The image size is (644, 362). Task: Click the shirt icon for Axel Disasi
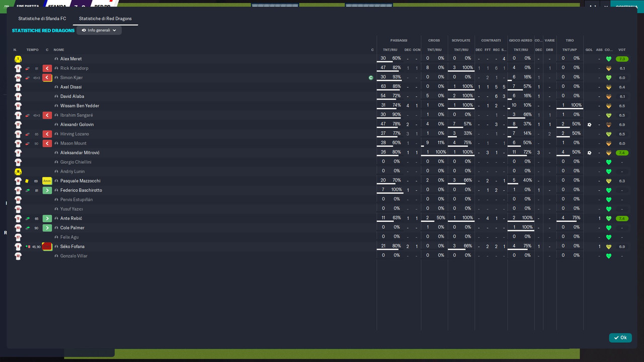(18, 87)
